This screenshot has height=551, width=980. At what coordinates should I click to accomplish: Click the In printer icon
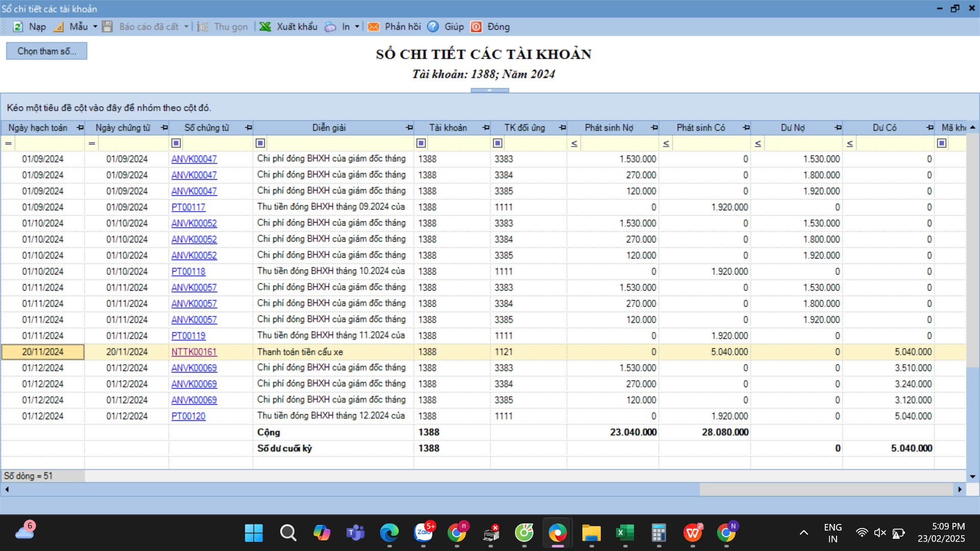point(331,27)
